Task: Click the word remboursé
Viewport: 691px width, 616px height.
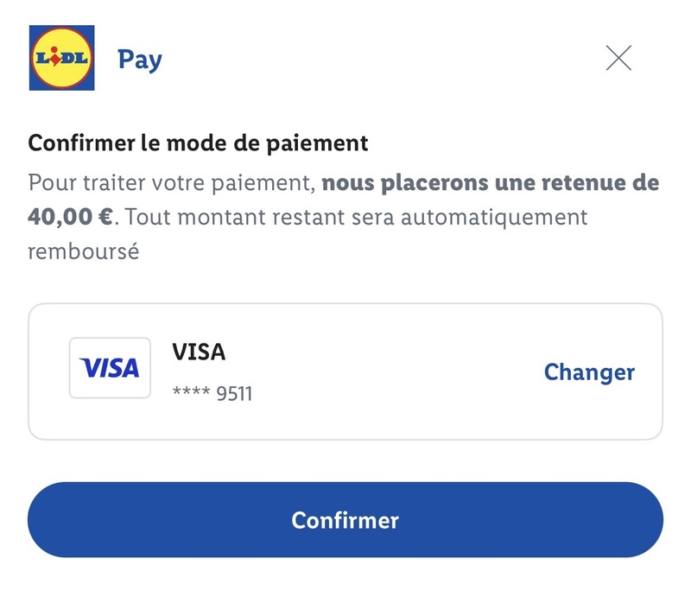Action: click(x=84, y=251)
